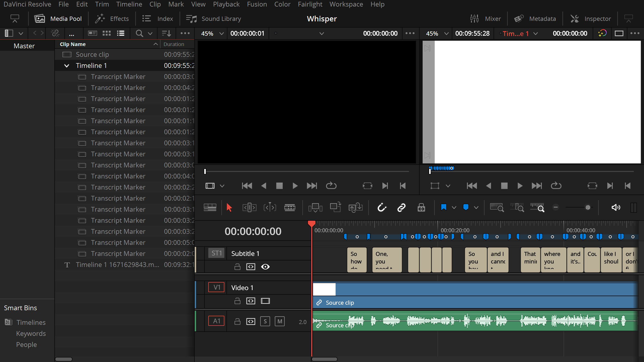Toggle Linked Selection chain icon
The image size is (644, 362).
click(x=401, y=207)
